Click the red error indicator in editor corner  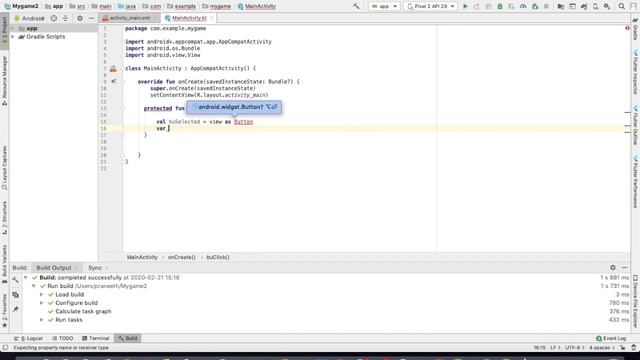[x=627, y=28]
